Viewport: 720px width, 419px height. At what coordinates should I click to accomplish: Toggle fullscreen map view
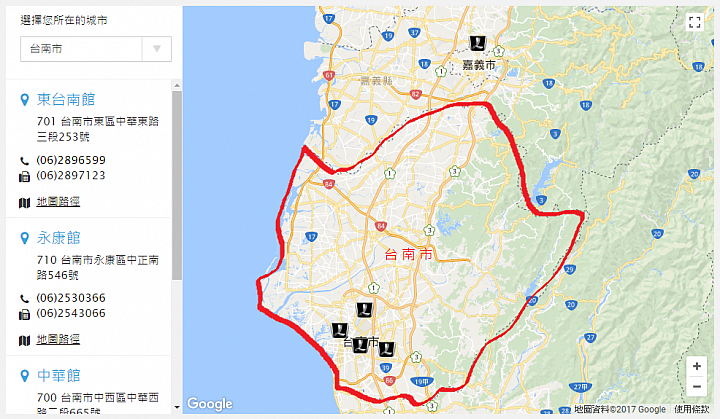click(x=694, y=22)
